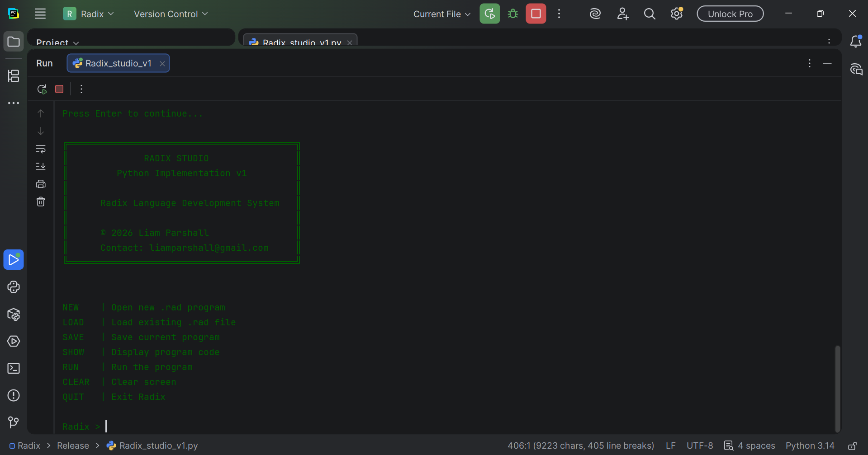Click the console vertical scrollbar thumb
This screenshot has width=868, height=455.
837,389
